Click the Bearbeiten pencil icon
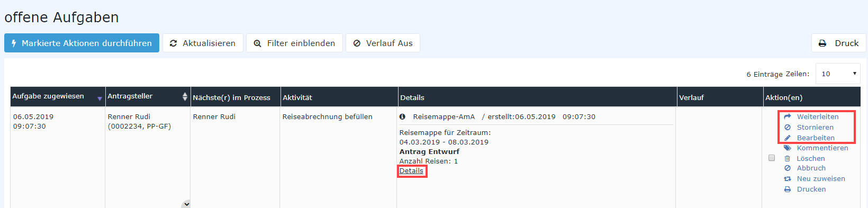The height and width of the screenshot is (208, 868). point(788,138)
